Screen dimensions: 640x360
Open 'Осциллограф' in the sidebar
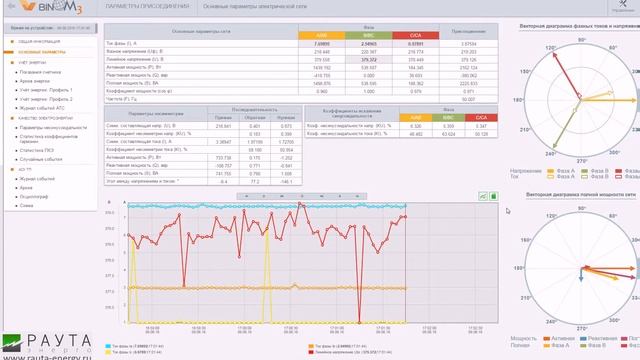click(x=34, y=197)
